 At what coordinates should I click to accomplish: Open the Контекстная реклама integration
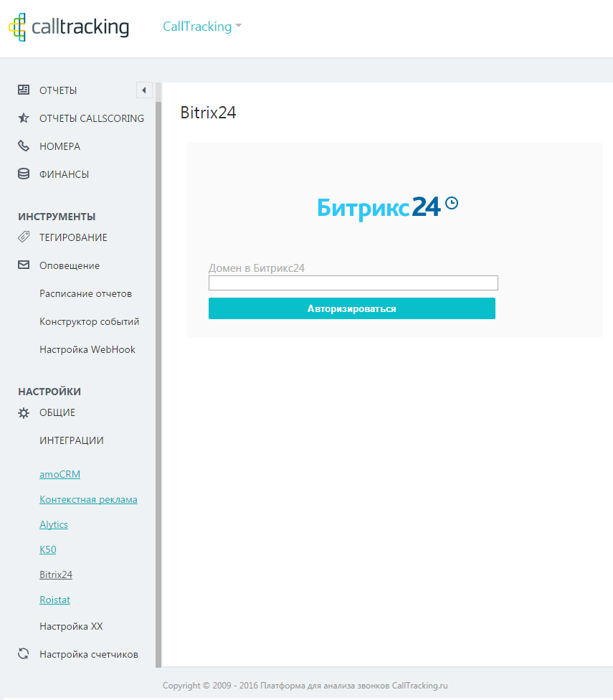pyautogui.click(x=88, y=499)
